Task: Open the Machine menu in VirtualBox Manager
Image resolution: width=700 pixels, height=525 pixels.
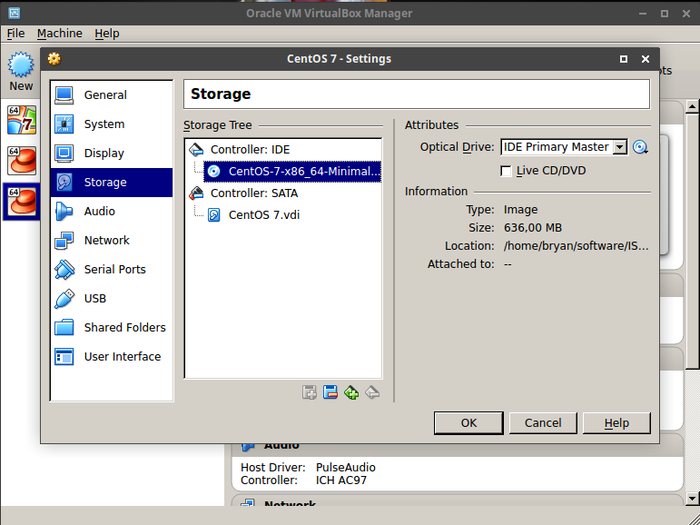Action: [x=60, y=33]
